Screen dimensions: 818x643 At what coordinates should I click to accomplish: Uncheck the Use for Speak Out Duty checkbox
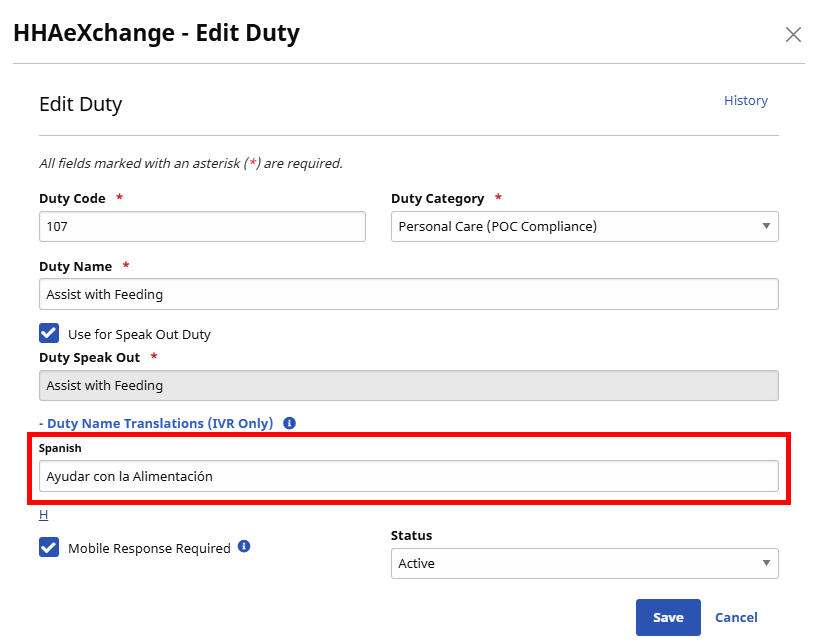49,333
